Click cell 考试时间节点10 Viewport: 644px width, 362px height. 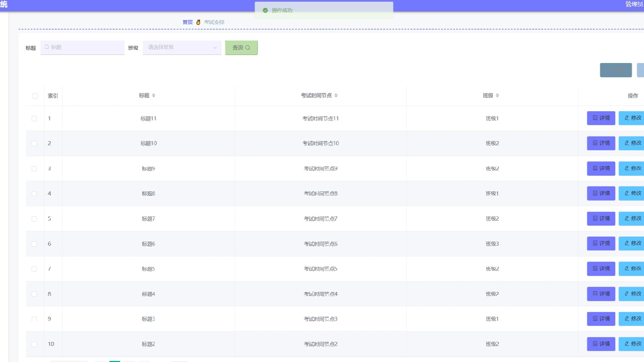(320, 143)
